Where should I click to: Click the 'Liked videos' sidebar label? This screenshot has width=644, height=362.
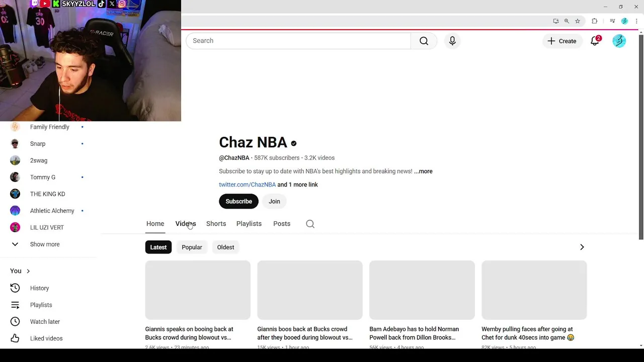46,338
